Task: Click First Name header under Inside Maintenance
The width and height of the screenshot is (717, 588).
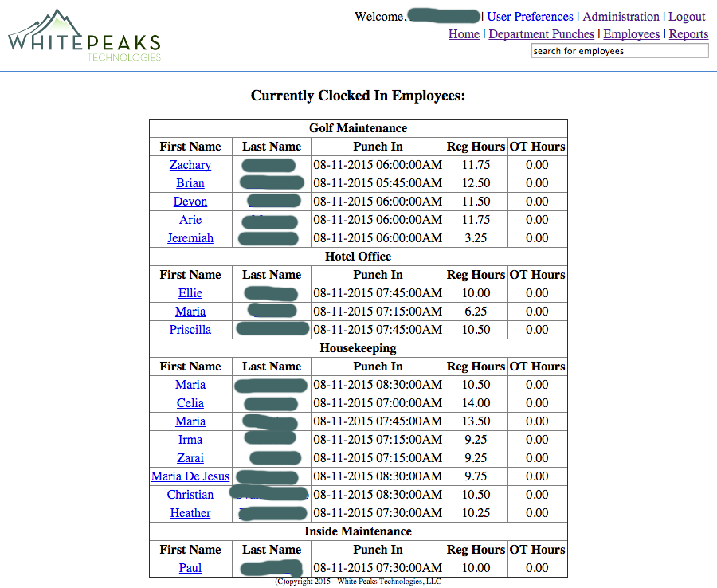Action: click(x=190, y=549)
